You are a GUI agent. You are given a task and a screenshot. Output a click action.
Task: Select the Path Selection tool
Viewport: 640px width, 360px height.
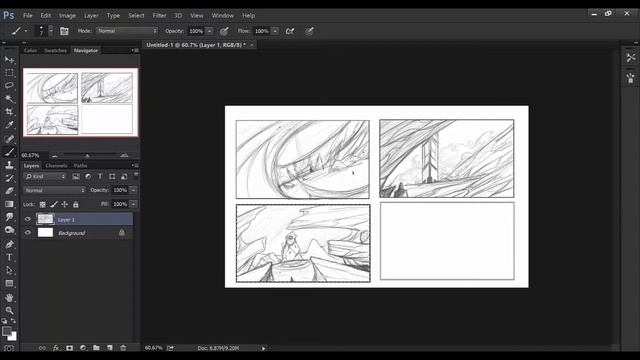point(9,270)
